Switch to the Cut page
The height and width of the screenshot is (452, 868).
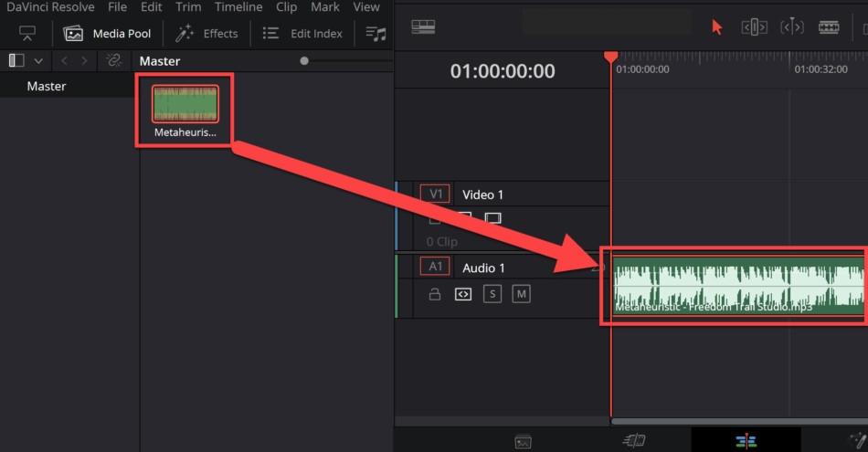point(634,440)
